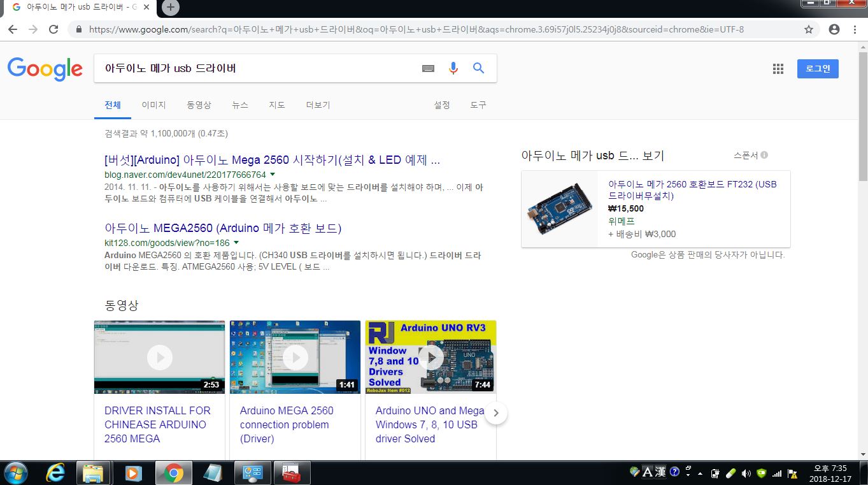Toggle the IME A input mode indicator
Viewport: 868px width, 485px height.
(x=647, y=472)
